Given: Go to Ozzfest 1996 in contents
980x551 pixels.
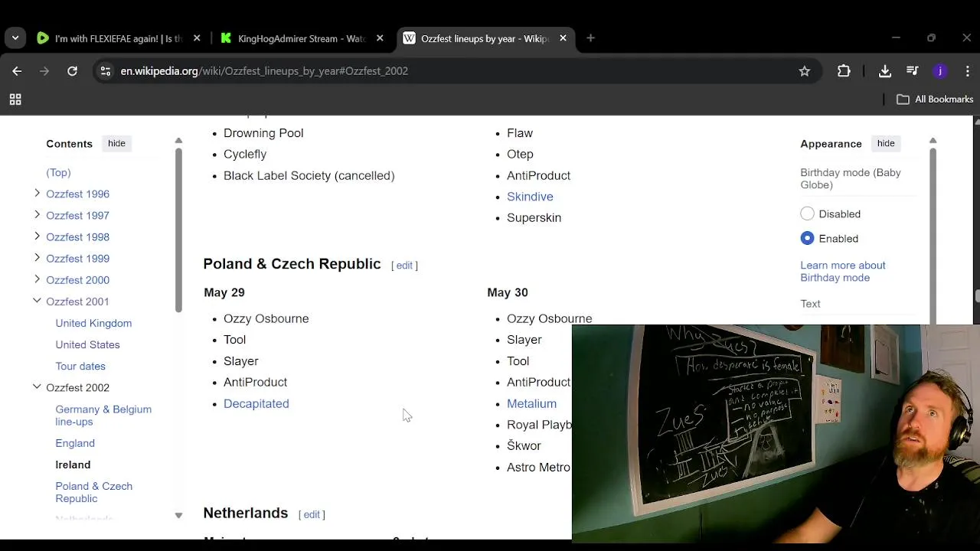Looking at the screenshot, I should [77, 194].
